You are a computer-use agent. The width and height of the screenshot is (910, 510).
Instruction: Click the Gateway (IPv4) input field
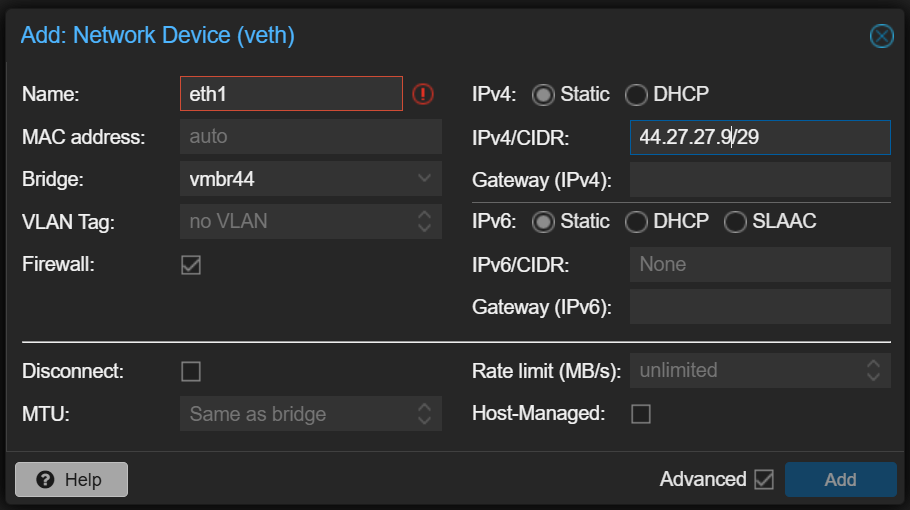click(x=760, y=180)
